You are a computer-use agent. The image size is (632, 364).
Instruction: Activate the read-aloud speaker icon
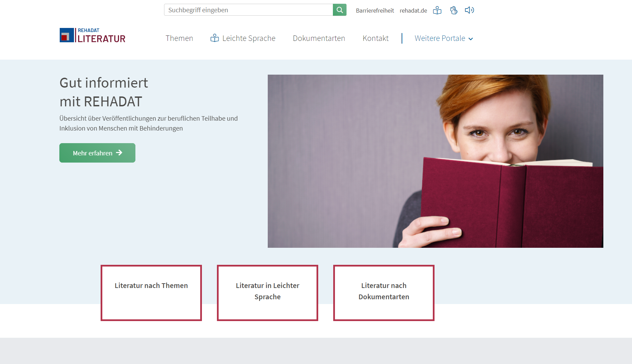pos(469,10)
